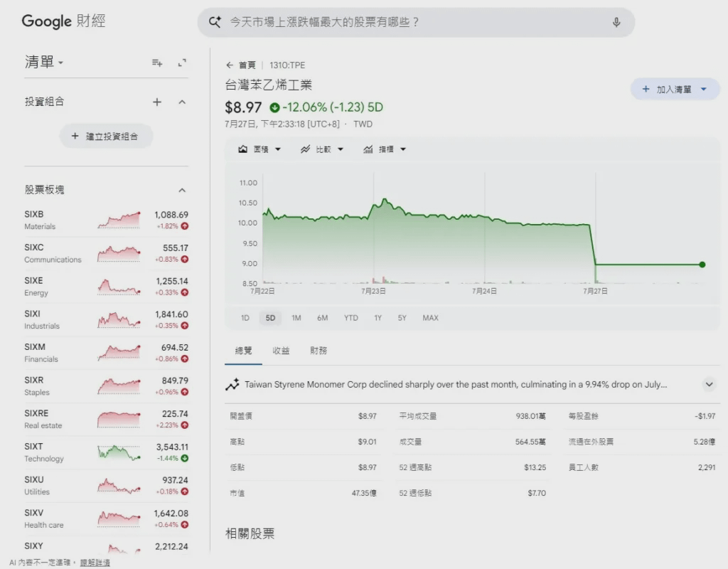Collapse the 投資組合 section
This screenshot has height=569, width=728.
point(182,102)
